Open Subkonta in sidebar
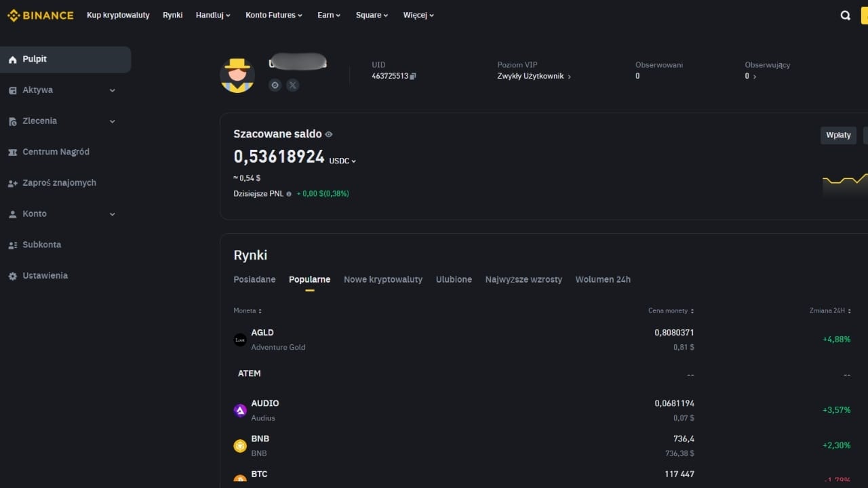Image resolution: width=868 pixels, height=488 pixels. pos(41,245)
